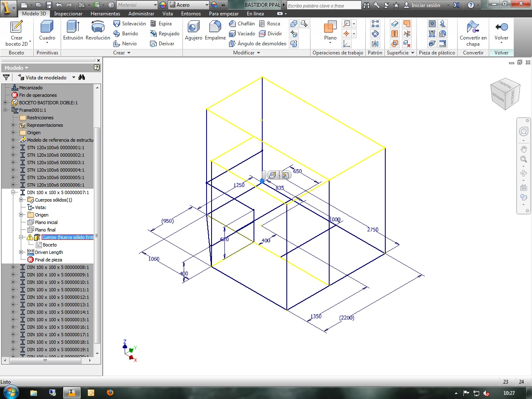Open the Vista ribbon tab
Image resolution: width=532 pixels, height=399 pixels.
pyautogui.click(x=167, y=14)
